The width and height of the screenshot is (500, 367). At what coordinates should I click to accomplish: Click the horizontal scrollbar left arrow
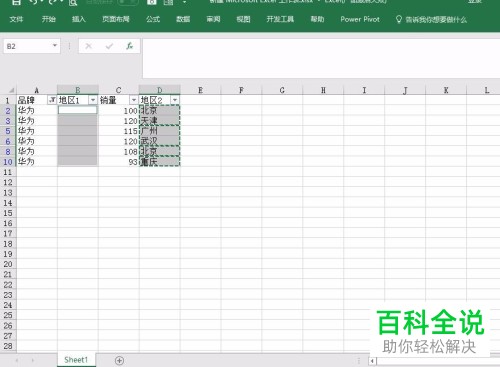pyautogui.click(x=372, y=361)
